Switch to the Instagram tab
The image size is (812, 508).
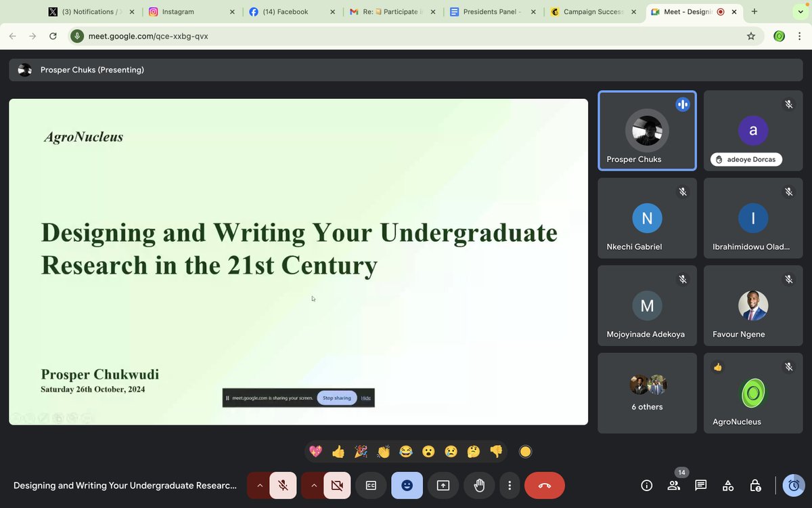coord(190,12)
